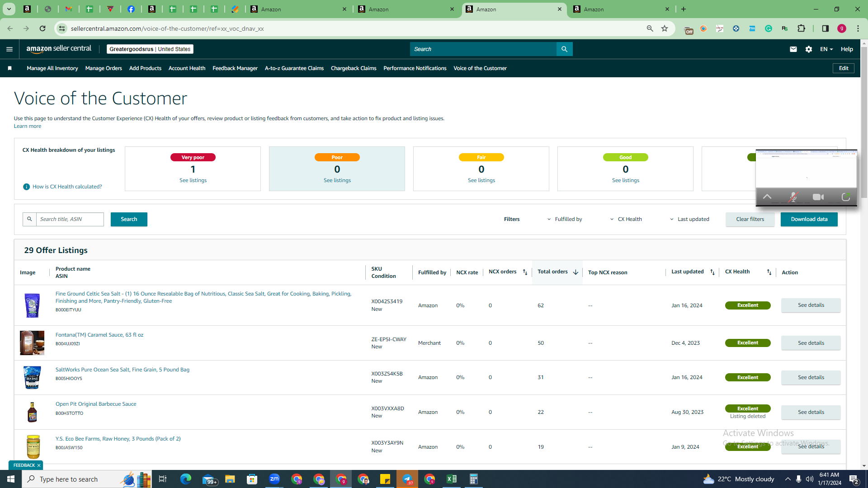This screenshot has width=868, height=488.
Task: Expand the Fulfilled by filter
Action: click(565, 219)
